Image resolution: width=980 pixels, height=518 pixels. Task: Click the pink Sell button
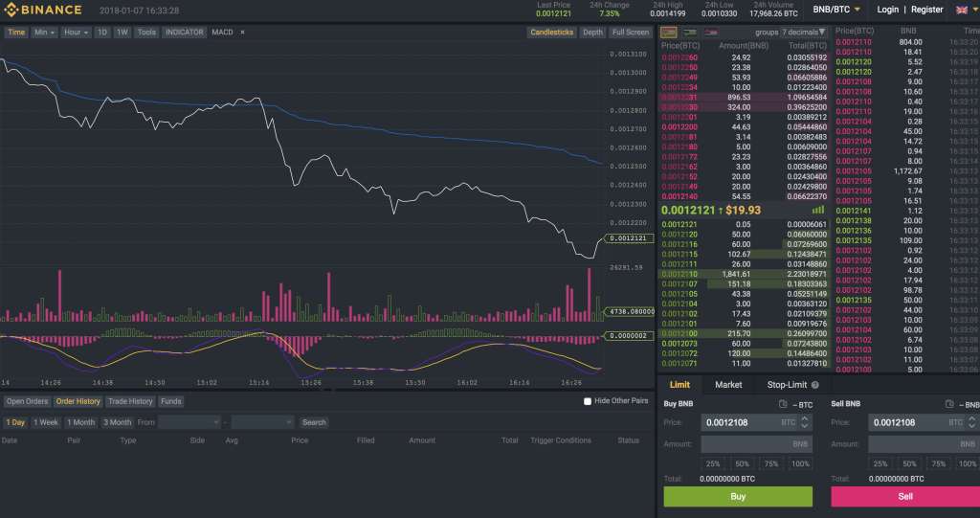[905, 497]
